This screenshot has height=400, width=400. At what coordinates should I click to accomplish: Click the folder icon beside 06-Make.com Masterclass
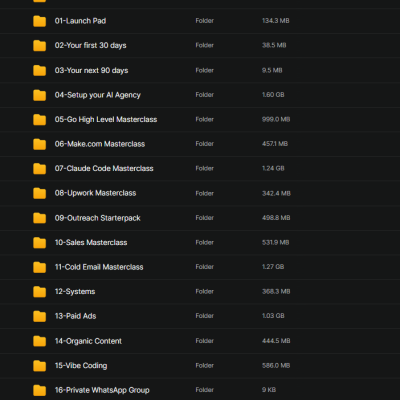[x=39, y=144]
